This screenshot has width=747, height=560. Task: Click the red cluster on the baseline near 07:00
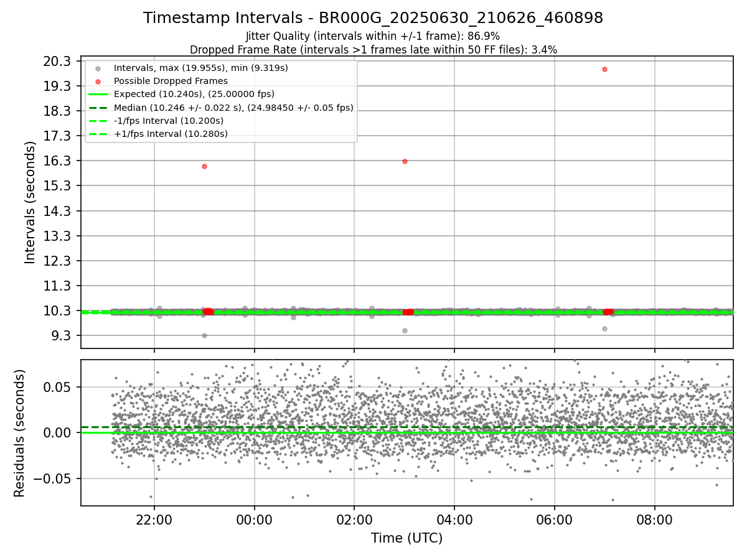tap(608, 311)
